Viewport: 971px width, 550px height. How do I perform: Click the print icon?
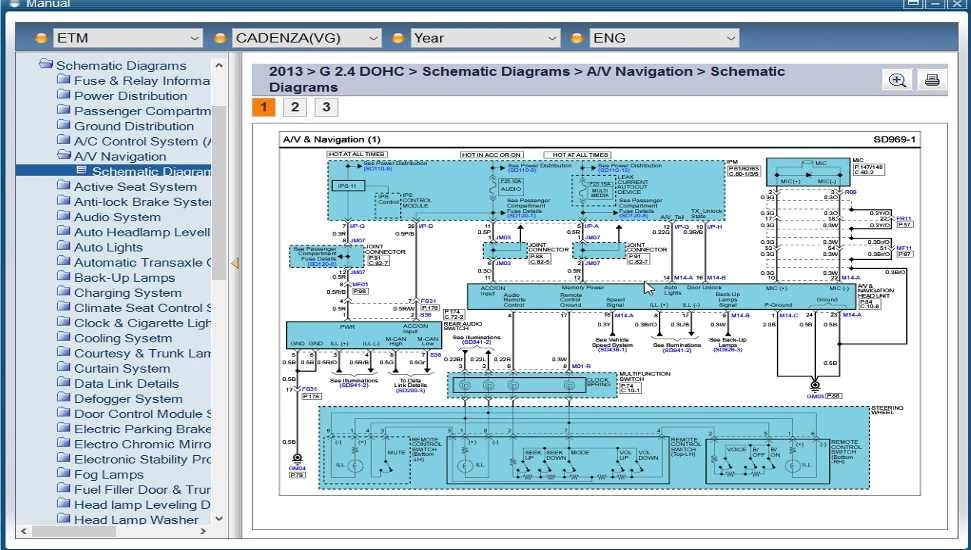931,81
